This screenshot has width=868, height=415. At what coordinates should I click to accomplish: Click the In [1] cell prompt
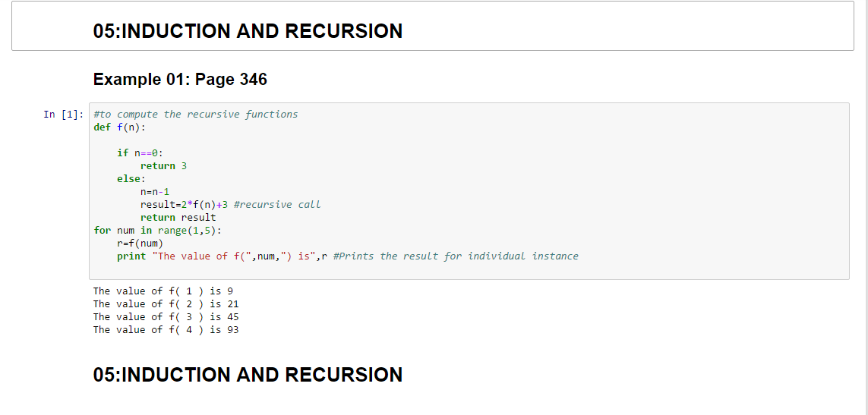click(64, 115)
